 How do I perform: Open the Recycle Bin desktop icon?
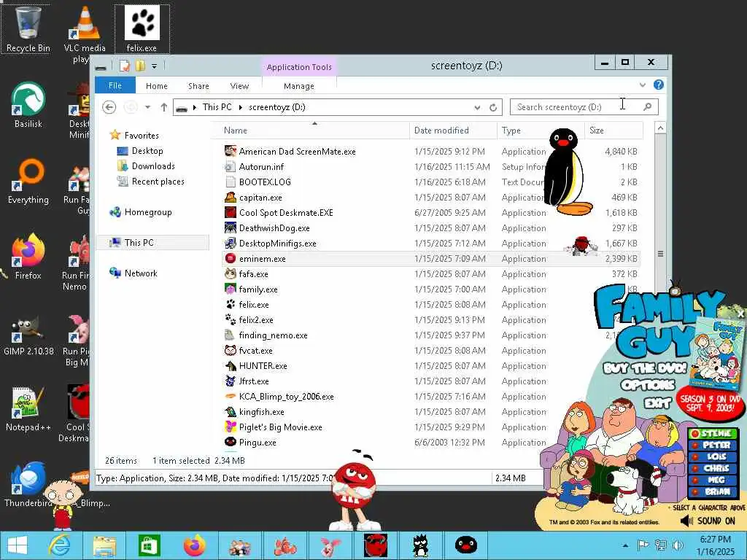28,29
